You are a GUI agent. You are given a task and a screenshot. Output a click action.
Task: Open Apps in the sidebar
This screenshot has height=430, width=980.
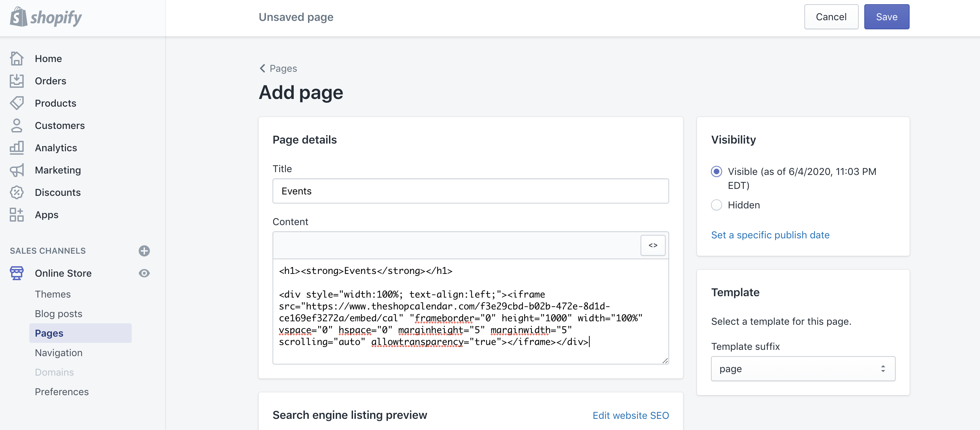pos(47,215)
